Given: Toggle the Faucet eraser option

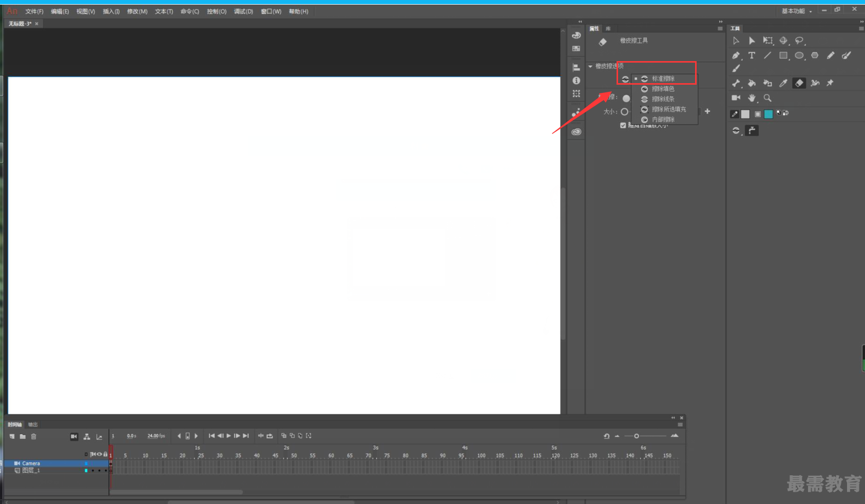Looking at the screenshot, I should [x=752, y=130].
